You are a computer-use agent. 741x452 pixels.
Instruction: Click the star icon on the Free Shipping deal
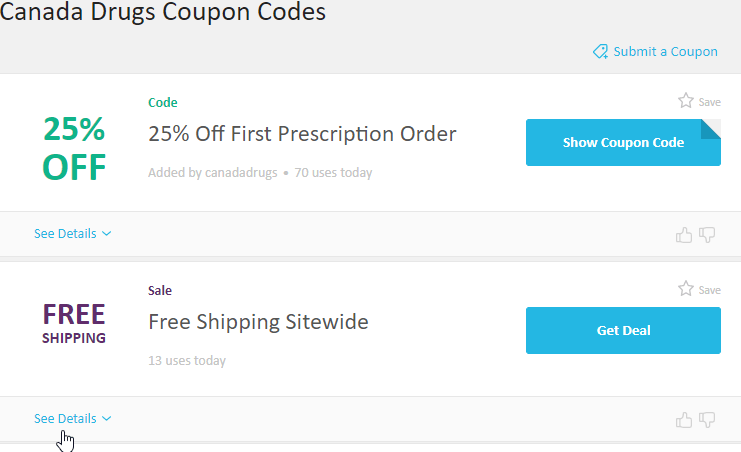click(x=686, y=289)
